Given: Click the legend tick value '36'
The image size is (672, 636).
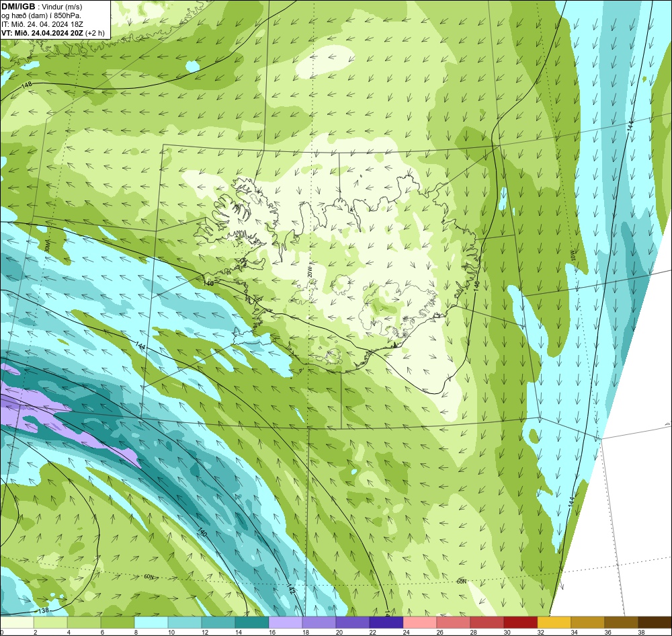Looking at the screenshot, I should pyautogui.click(x=607, y=632).
